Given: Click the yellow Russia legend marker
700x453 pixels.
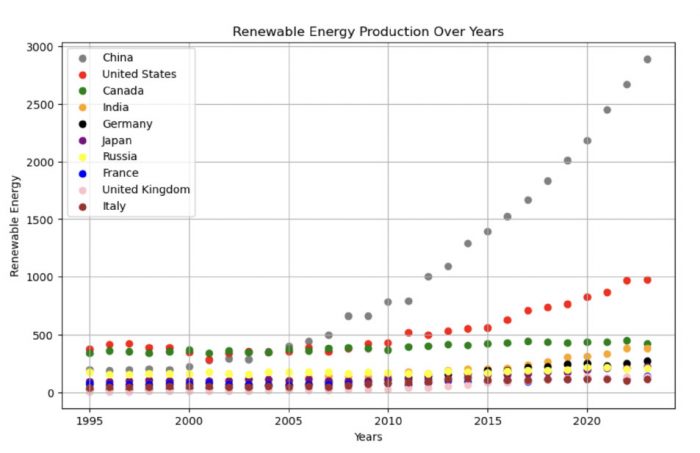Looking at the screenshot, I should (x=83, y=157).
